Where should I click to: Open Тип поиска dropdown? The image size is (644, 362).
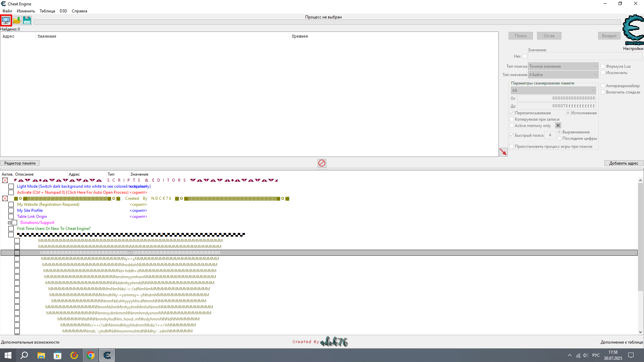[563, 66]
